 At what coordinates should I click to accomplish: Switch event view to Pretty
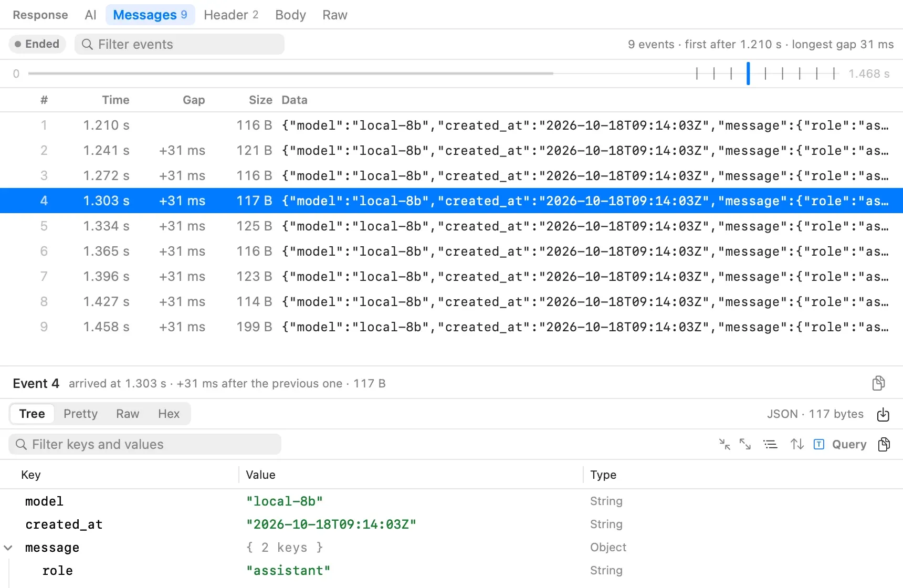coord(80,414)
